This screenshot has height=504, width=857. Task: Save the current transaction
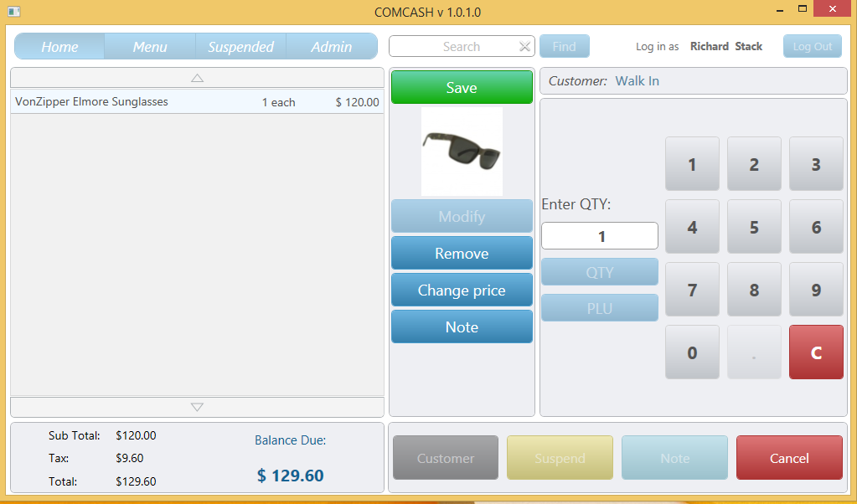pos(461,87)
